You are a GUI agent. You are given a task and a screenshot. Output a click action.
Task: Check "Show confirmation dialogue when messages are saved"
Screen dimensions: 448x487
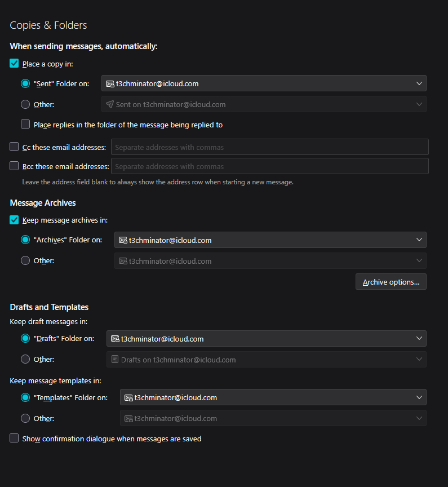pos(15,438)
